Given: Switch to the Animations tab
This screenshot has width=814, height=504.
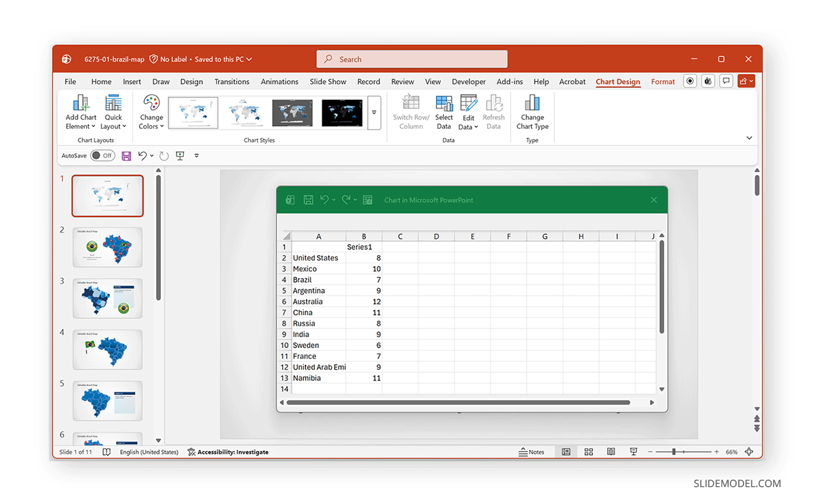Looking at the screenshot, I should 279,81.
